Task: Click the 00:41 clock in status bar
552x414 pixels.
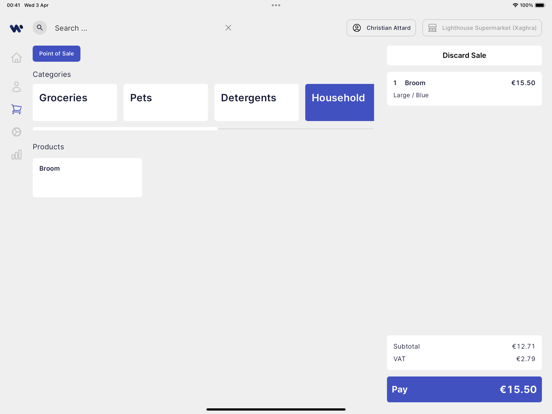Action: pyautogui.click(x=13, y=5)
